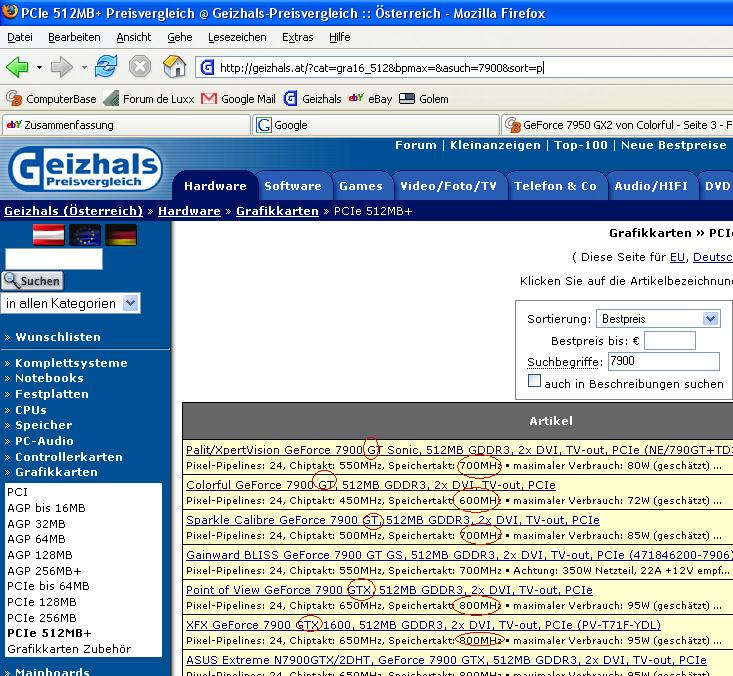Switch to Google browser tab

coord(376,125)
